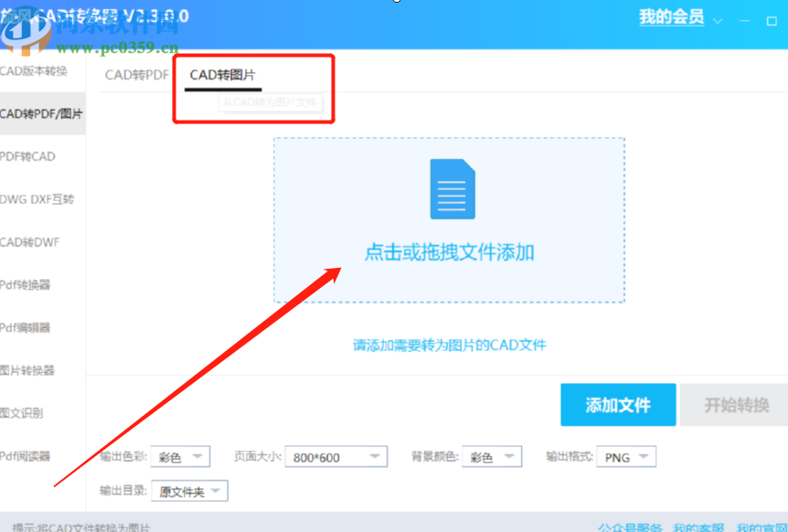
Task: Click 点击或拖拽文件添加 text
Action: tap(449, 252)
